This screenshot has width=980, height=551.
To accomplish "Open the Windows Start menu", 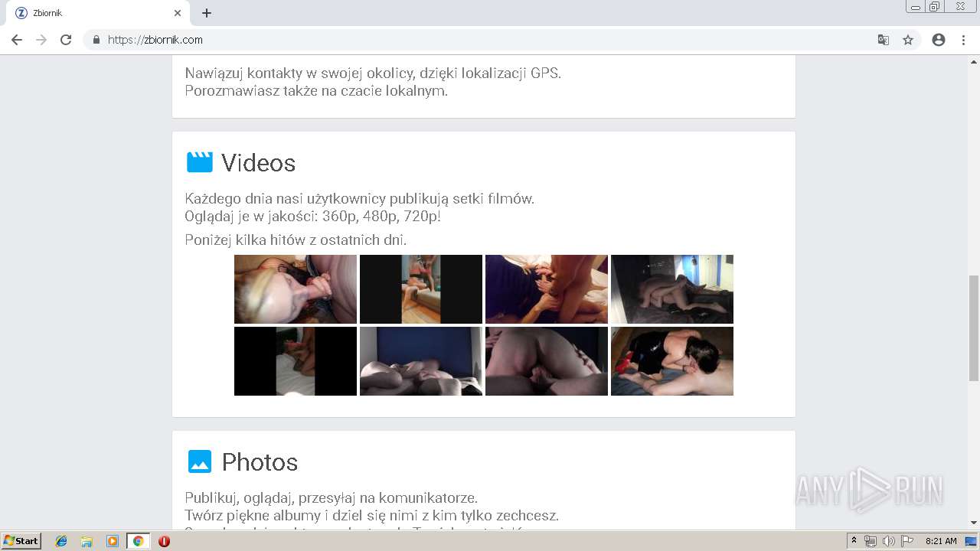I will coord(21,541).
